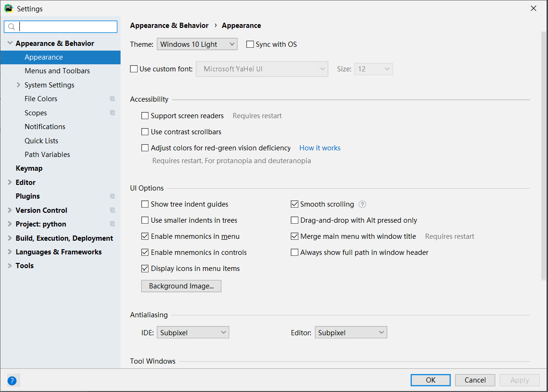Click the Background Image... button
548x392 pixels.
[181, 286]
